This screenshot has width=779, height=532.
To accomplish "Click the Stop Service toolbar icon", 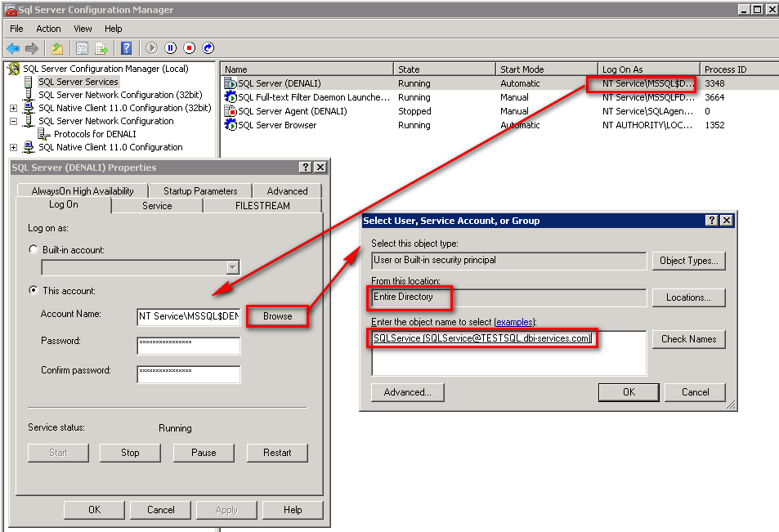I will 190,49.
